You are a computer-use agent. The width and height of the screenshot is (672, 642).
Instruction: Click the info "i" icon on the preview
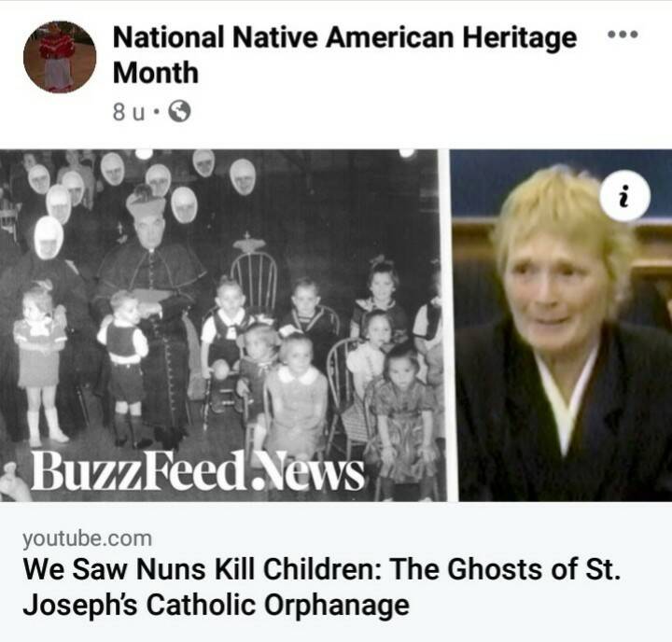tap(625, 196)
